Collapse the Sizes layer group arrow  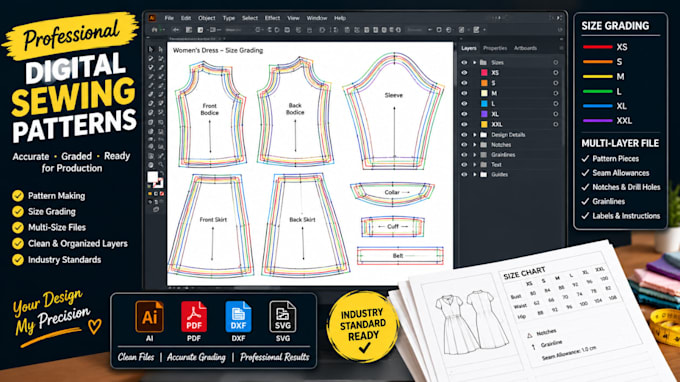click(474, 62)
